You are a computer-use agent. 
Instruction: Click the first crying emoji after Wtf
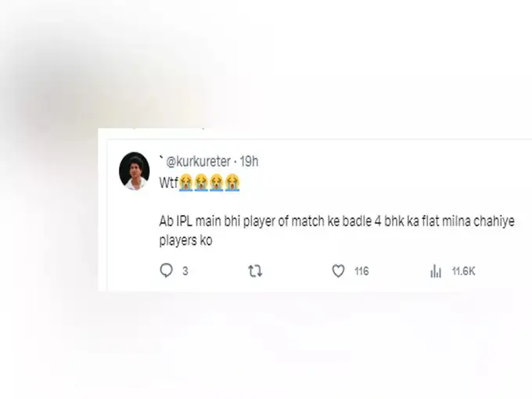pyautogui.click(x=186, y=182)
